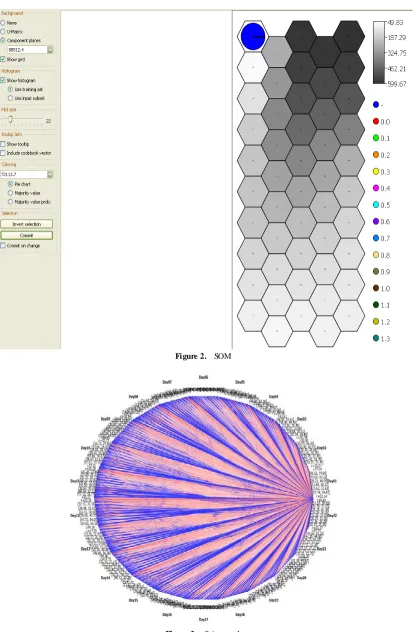Click the purple 0.6 legend dot
Screen dimensions: 413x632
376,221
